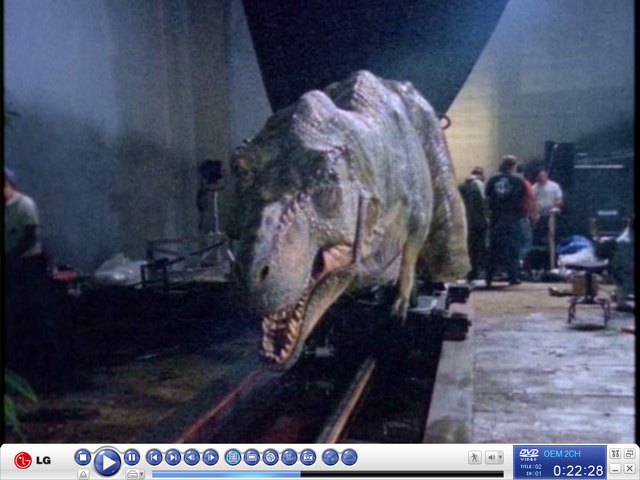Click the walking figure icon
This screenshot has height=480, width=640.
pos(475,458)
